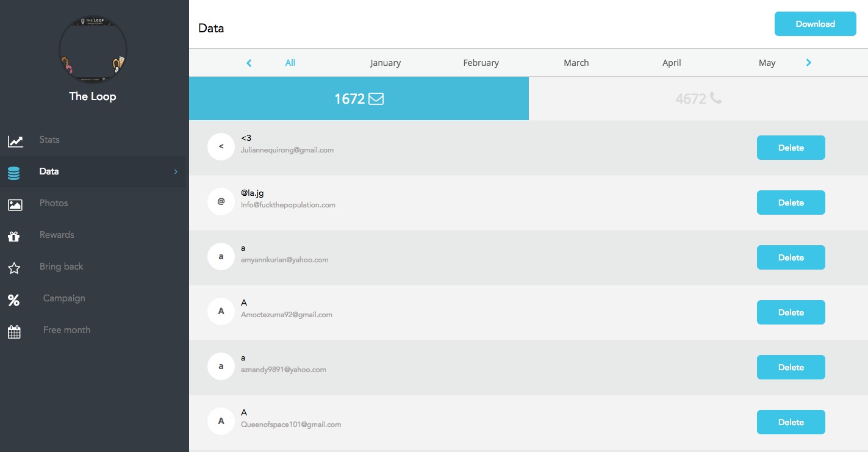Screen dimensions: 868x452
Task: Click the @ avatar for @la.jg
Action: tap(221, 202)
